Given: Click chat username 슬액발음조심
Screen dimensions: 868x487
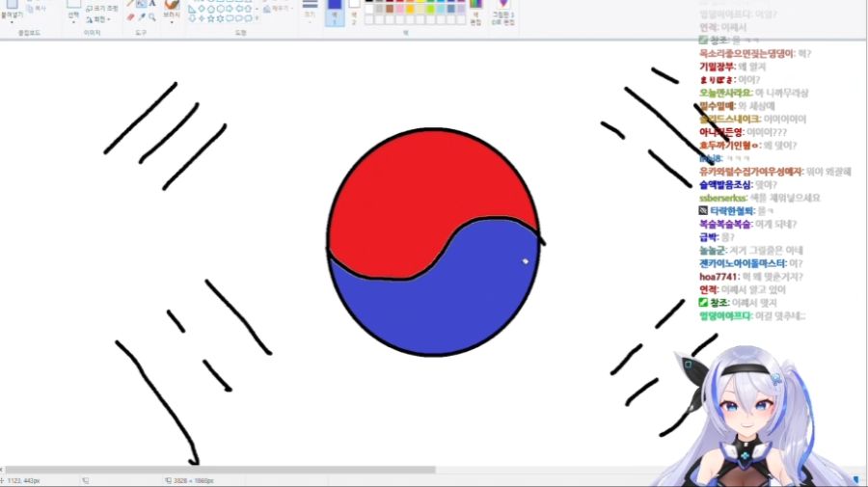Looking at the screenshot, I should (725, 185).
